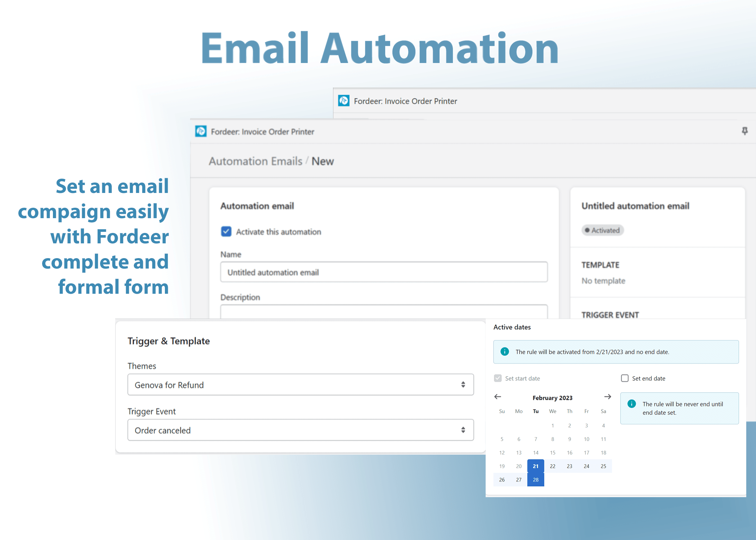Select February 23 in the calendar

click(x=570, y=466)
